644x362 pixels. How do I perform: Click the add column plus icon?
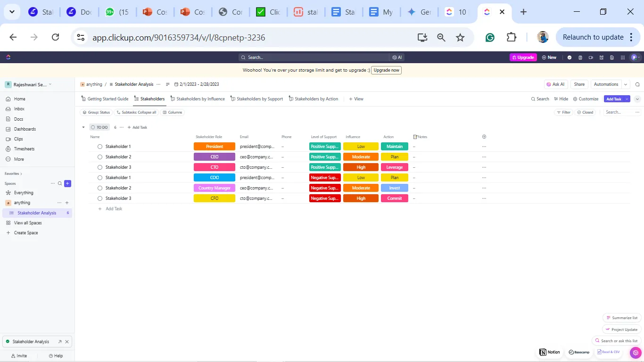[x=484, y=137]
